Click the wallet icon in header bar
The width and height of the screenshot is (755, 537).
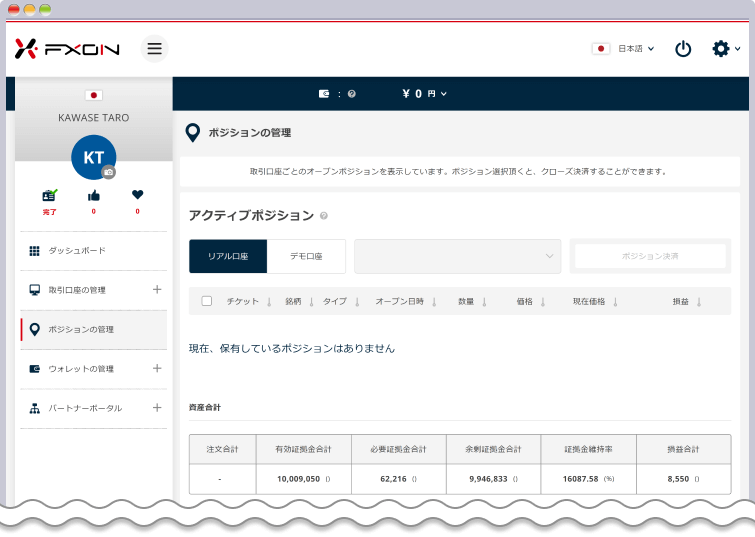(x=324, y=94)
